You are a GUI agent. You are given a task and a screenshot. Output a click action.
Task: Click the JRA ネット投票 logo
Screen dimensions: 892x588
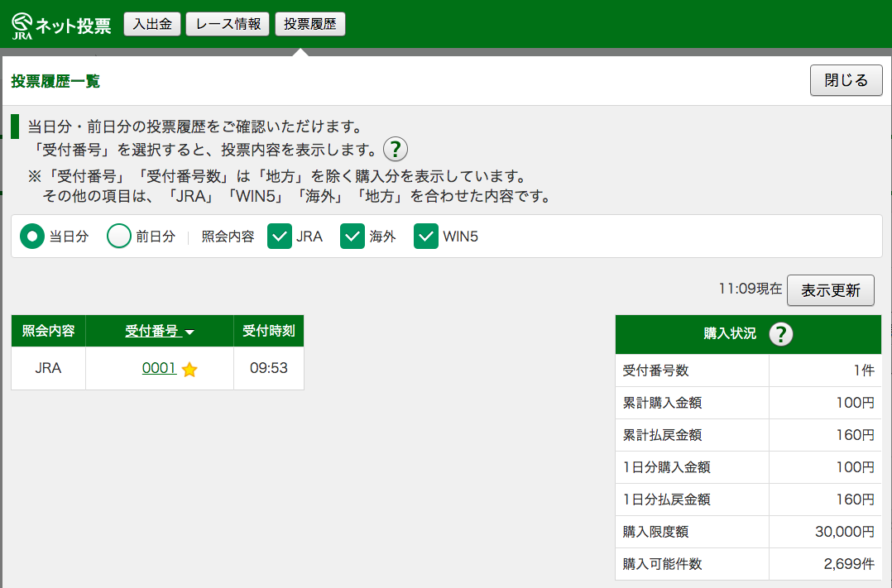[61, 26]
